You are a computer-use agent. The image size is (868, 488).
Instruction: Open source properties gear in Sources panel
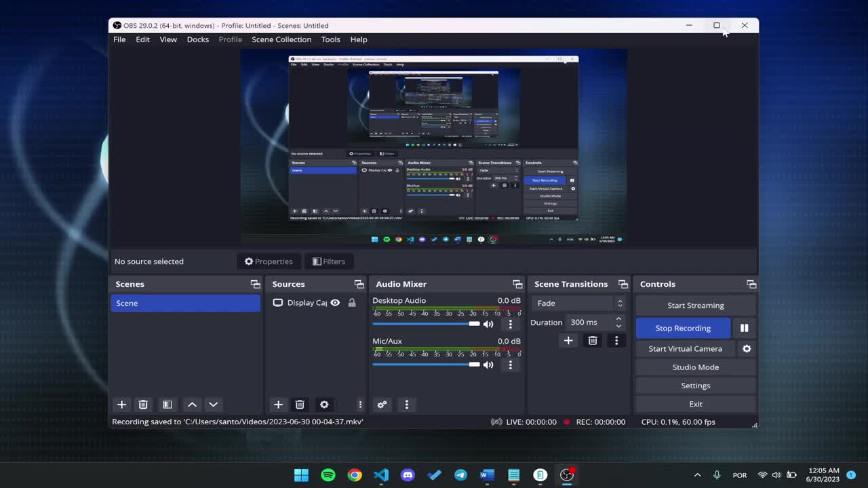tap(324, 405)
